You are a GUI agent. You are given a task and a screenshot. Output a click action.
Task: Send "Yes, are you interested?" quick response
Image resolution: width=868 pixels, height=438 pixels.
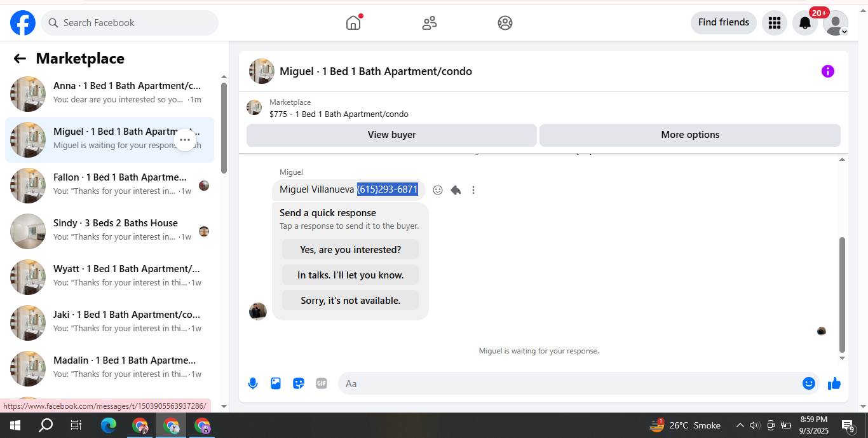(351, 250)
